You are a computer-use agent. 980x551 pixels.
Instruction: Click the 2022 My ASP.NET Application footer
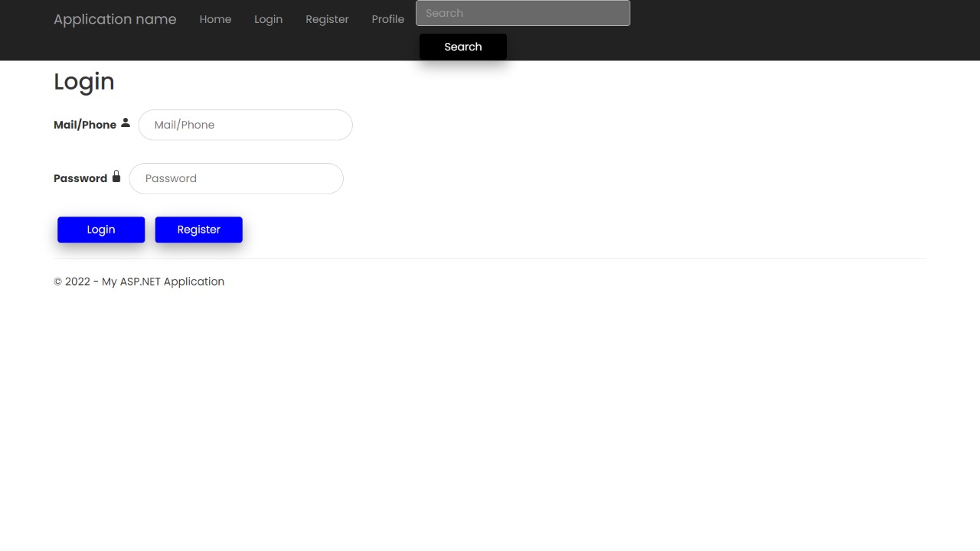139,282
